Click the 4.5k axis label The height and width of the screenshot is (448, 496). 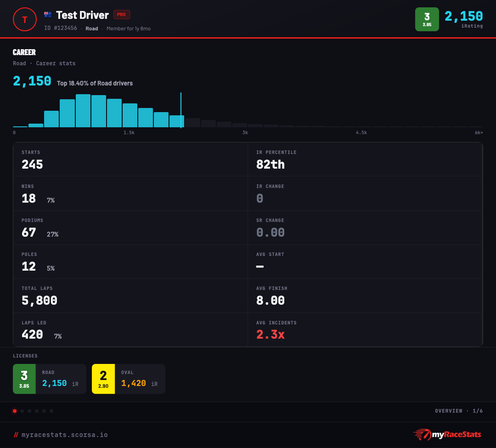pyautogui.click(x=361, y=133)
